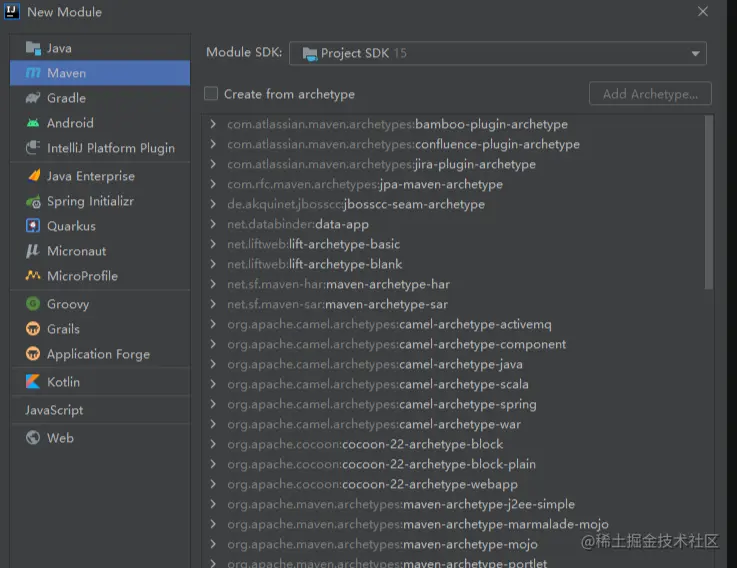Viewport: 737px width, 568px height.
Task: Select the JavaScript category
Action: (54, 410)
